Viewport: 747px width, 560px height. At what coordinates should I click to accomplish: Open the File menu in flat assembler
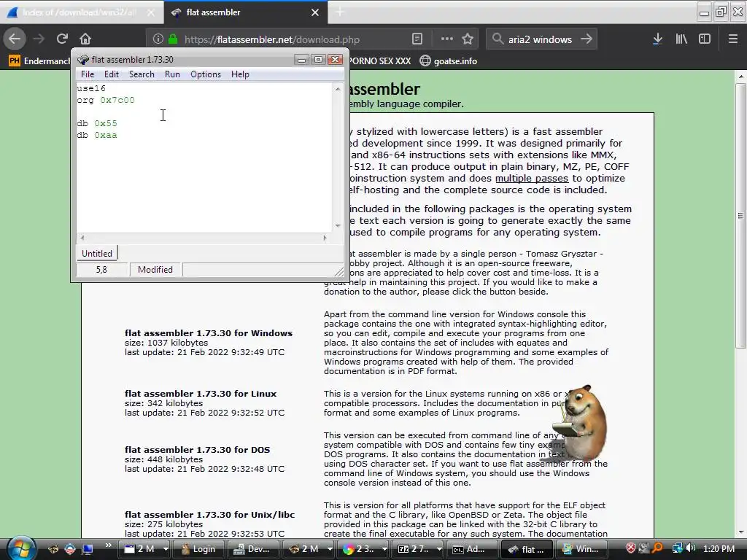(x=88, y=74)
